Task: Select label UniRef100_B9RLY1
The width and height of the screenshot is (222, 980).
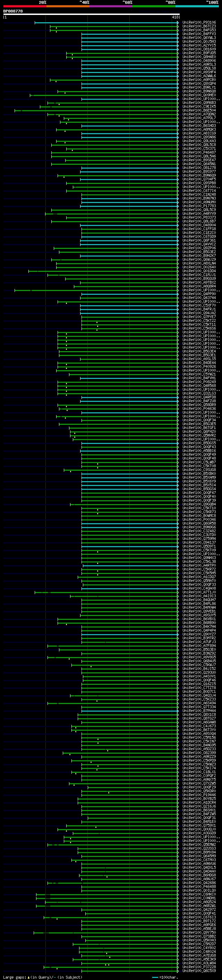Action: [x=199, y=88]
